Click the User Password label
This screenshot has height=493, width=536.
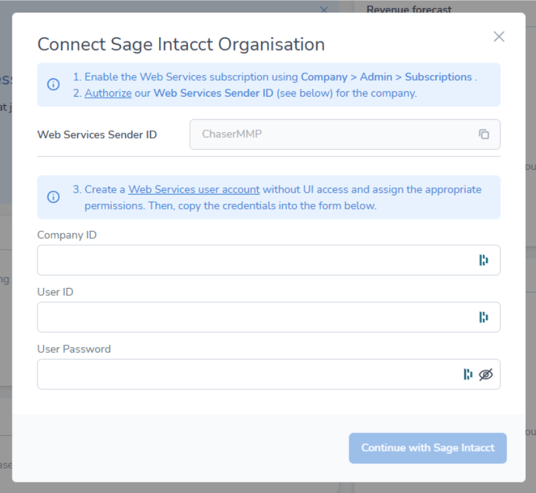[x=74, y=349]
